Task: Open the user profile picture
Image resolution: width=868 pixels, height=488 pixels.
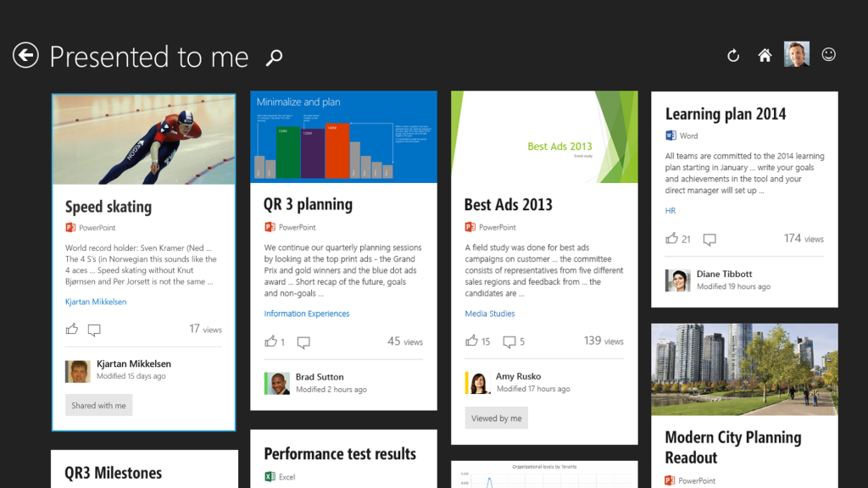Action: (796, 54)
